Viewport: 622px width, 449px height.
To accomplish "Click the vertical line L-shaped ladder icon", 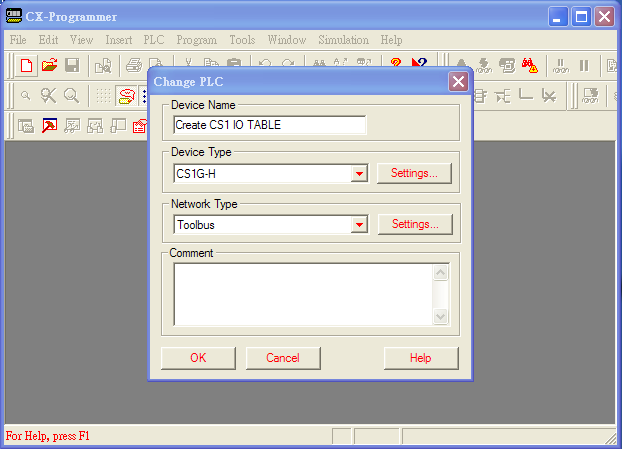I will 526,95.
